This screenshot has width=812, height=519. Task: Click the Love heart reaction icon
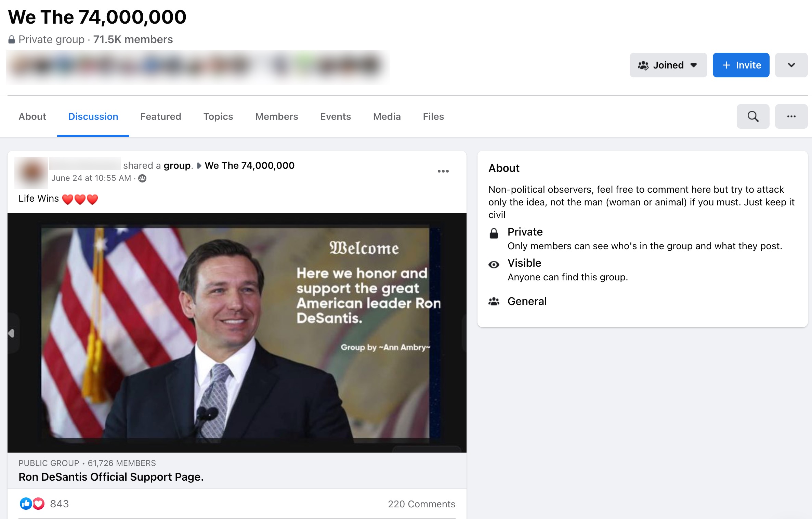tap(39, 504)
